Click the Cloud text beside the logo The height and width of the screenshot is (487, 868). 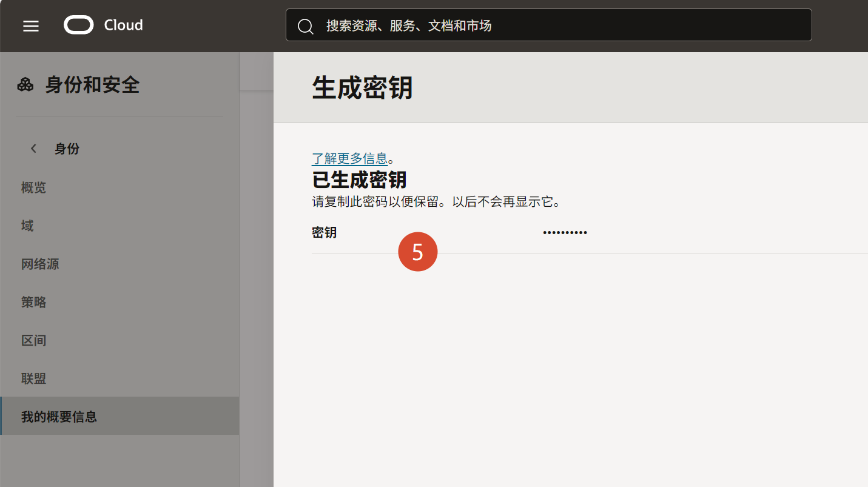[x=124, y=25]
